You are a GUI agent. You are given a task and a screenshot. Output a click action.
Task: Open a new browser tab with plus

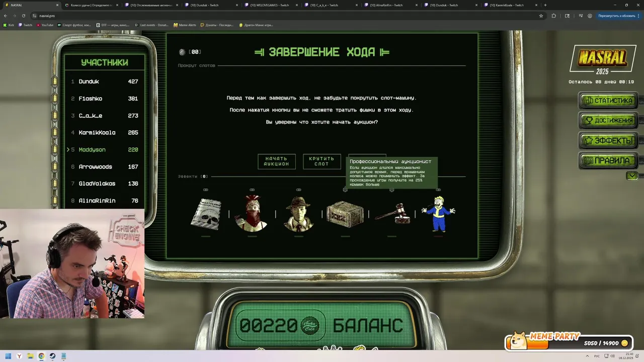point(545,5)
